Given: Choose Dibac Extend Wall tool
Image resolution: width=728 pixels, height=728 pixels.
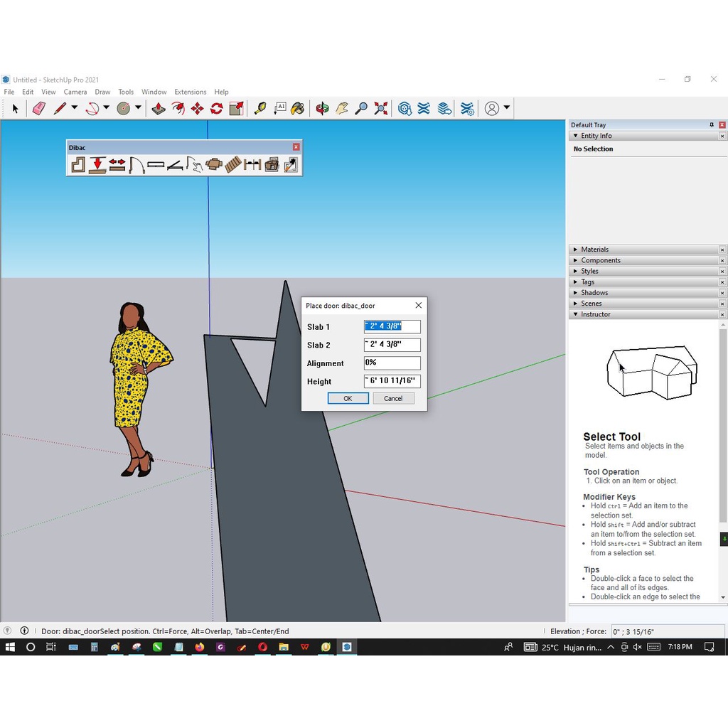Looking at the screenshot, I should point(117,165).
